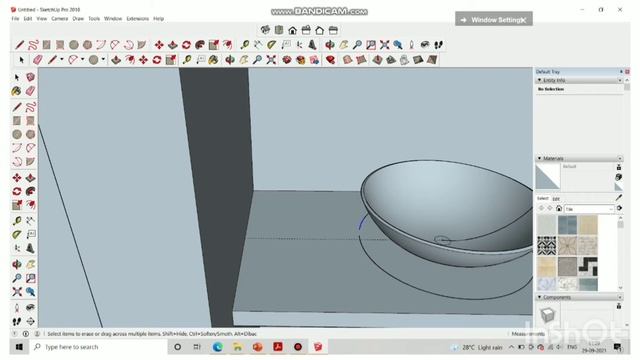Pick the black-and-white patterned tile swatch

pyautogui.click(x=547, y=245)
